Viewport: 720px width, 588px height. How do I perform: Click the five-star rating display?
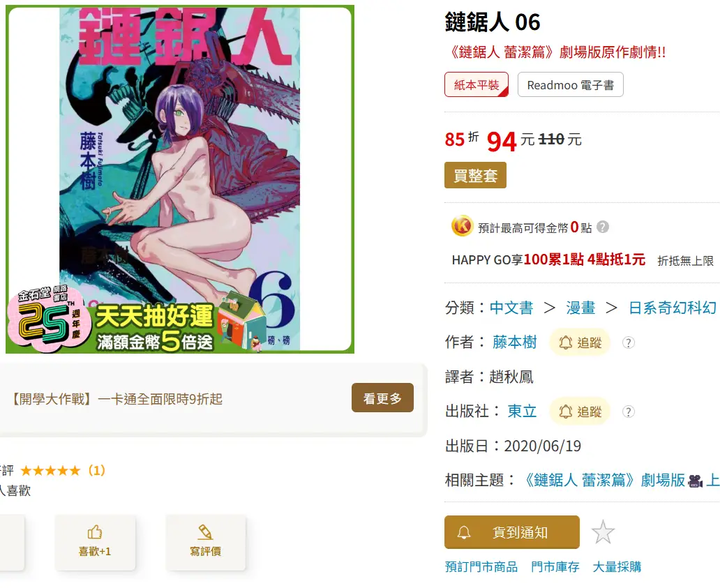pos(50,471)
